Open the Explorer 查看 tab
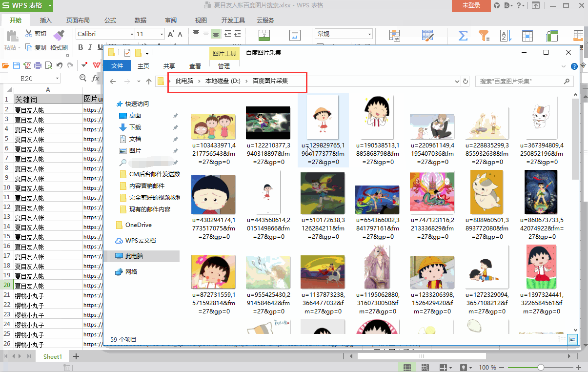The image size is (588, 372). click(195, 66)
